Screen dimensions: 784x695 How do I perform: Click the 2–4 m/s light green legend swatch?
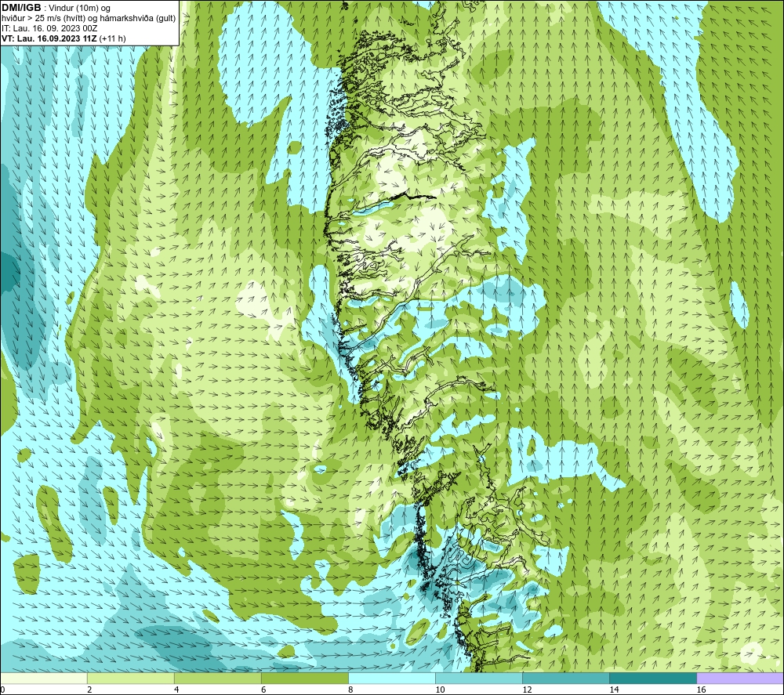click(131, 679)
